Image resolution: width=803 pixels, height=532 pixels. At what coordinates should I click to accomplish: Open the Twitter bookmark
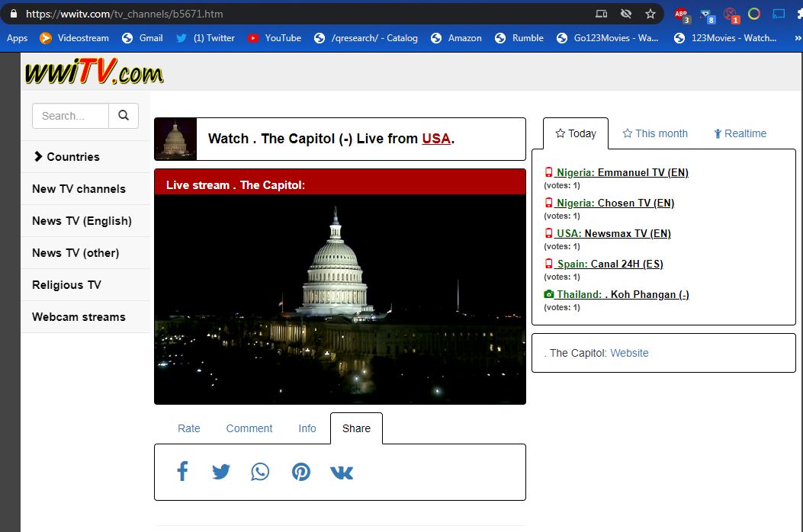[x=205, y=38]
